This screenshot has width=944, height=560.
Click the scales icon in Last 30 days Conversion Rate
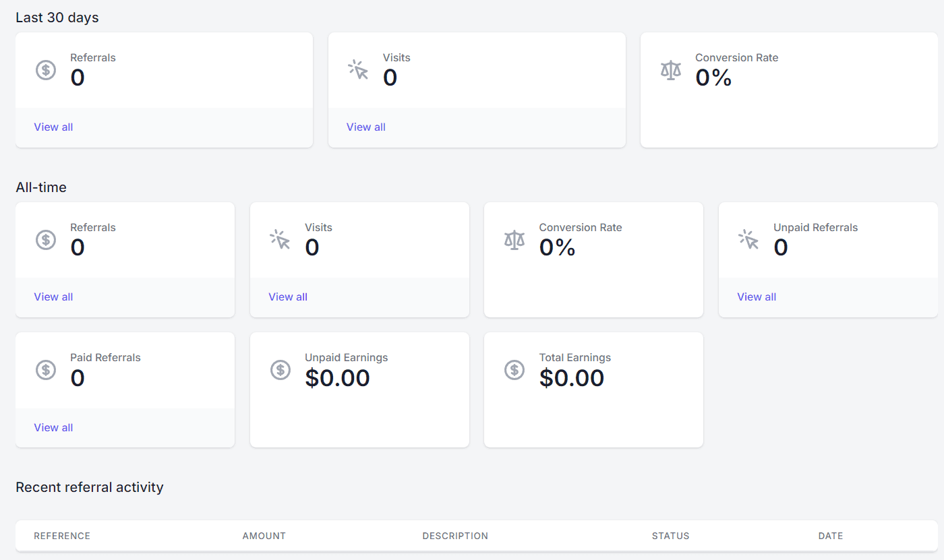tap(671, 70)
